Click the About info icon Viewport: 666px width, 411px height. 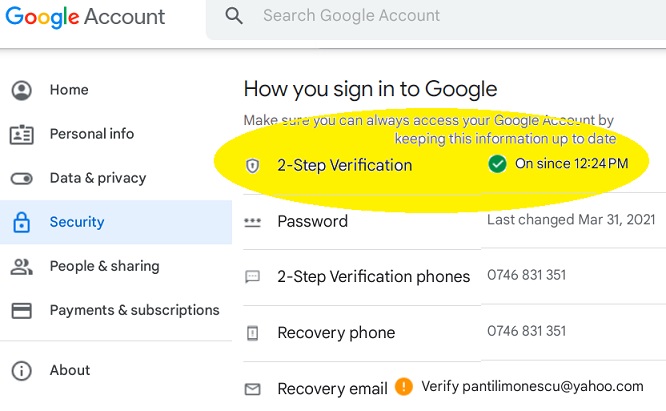[x=21, y=370]
